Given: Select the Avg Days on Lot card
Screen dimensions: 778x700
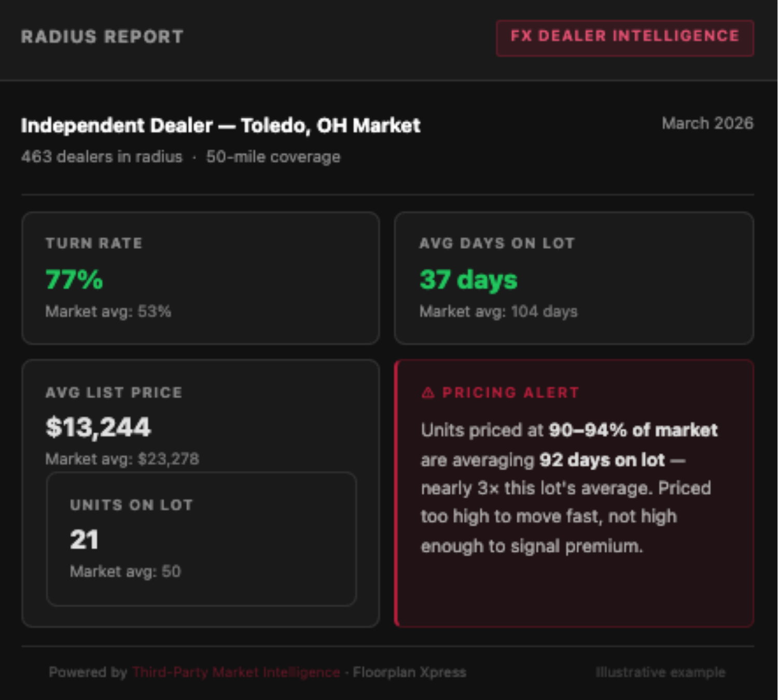Looking at the screenshot, I should [x=574, y=278].
